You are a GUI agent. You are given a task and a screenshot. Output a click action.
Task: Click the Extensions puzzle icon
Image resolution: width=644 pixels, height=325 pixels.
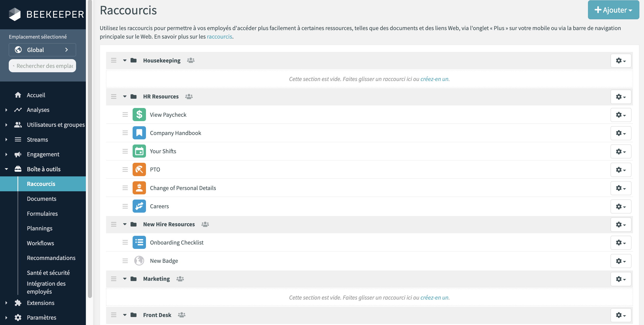18,303
